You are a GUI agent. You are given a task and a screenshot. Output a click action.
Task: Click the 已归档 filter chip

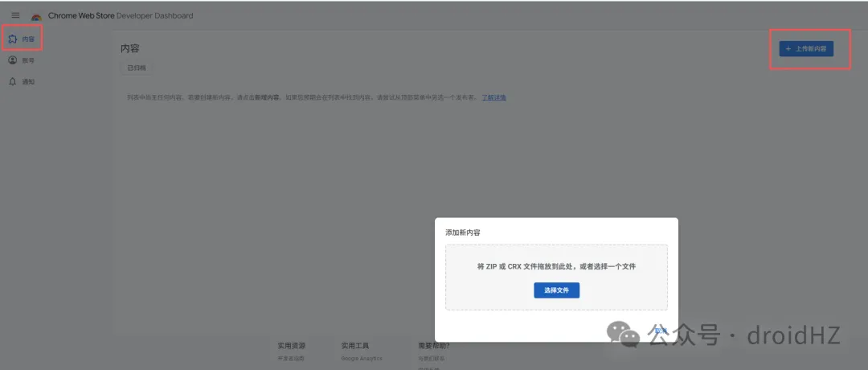click(137, 68)
